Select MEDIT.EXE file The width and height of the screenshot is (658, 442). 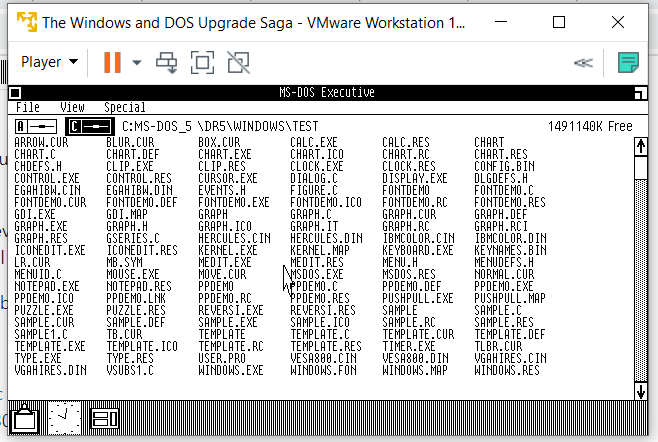coord(225,262)
